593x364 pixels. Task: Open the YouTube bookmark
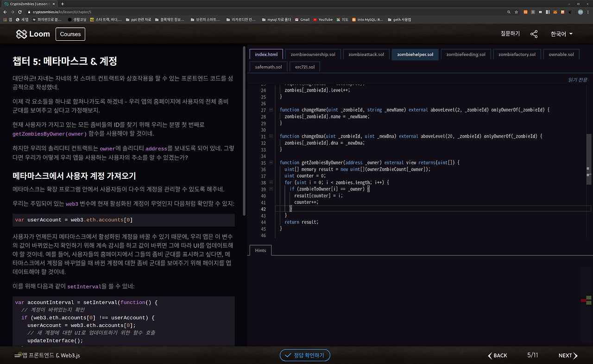coord(323,19)
